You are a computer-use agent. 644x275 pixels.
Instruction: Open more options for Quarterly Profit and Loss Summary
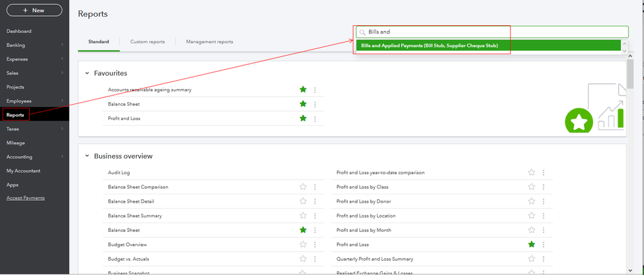543,259
